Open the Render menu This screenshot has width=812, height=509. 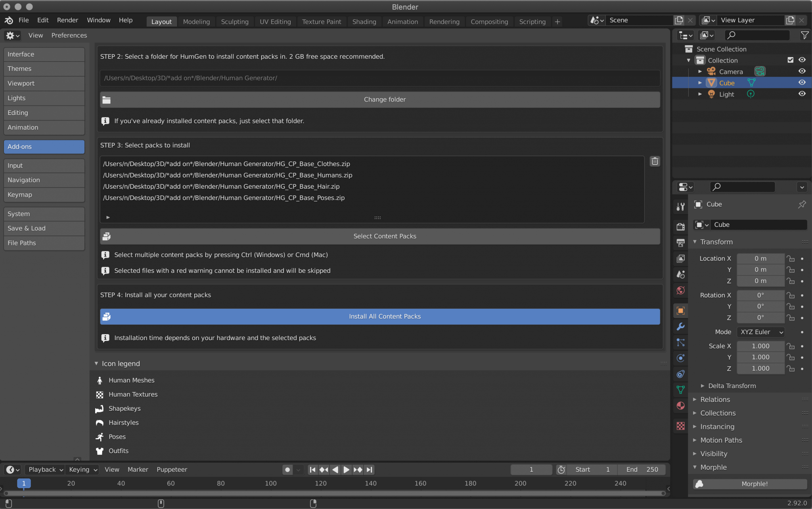(x=67, y=20)
